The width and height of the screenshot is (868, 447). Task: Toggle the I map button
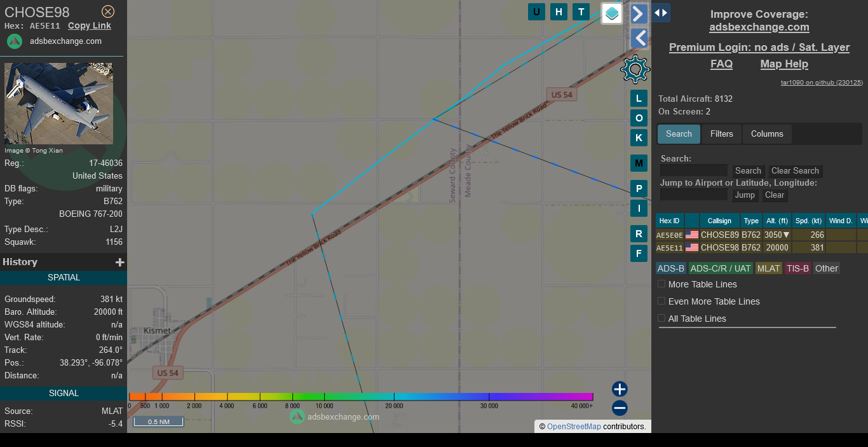coord(639,209)
